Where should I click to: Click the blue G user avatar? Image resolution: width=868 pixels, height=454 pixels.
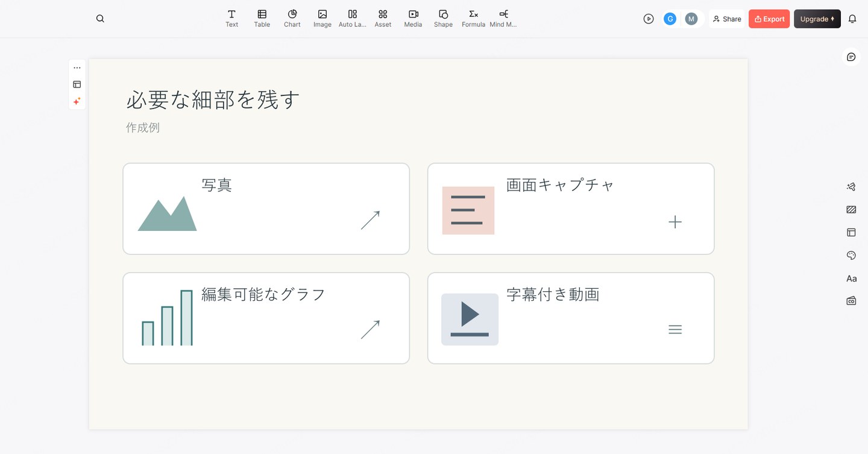(x=670, y=19)
